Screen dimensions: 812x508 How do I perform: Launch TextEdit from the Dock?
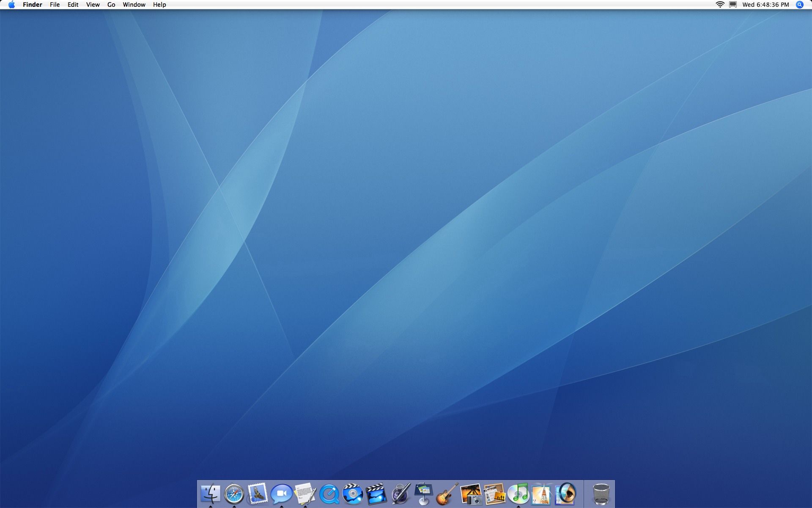305,494
